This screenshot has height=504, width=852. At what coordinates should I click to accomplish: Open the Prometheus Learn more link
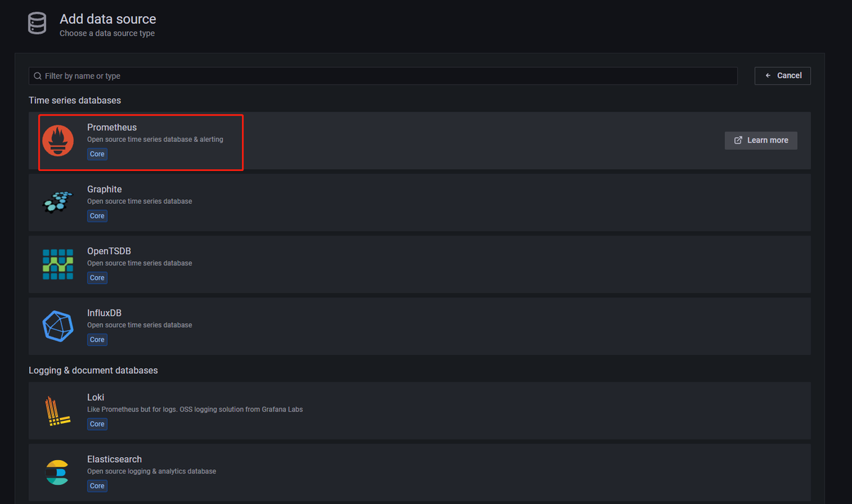pos(760,141)
